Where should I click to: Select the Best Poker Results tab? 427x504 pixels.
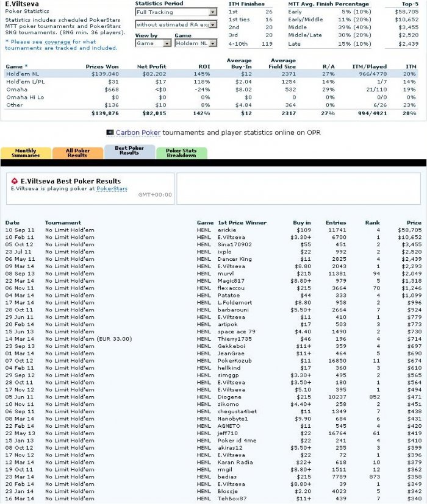point(129,151)
